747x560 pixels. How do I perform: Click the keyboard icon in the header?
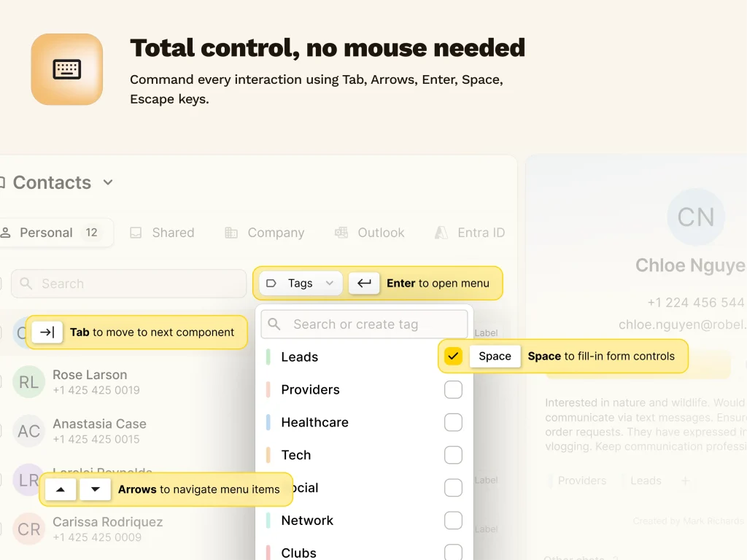[66, 69]
